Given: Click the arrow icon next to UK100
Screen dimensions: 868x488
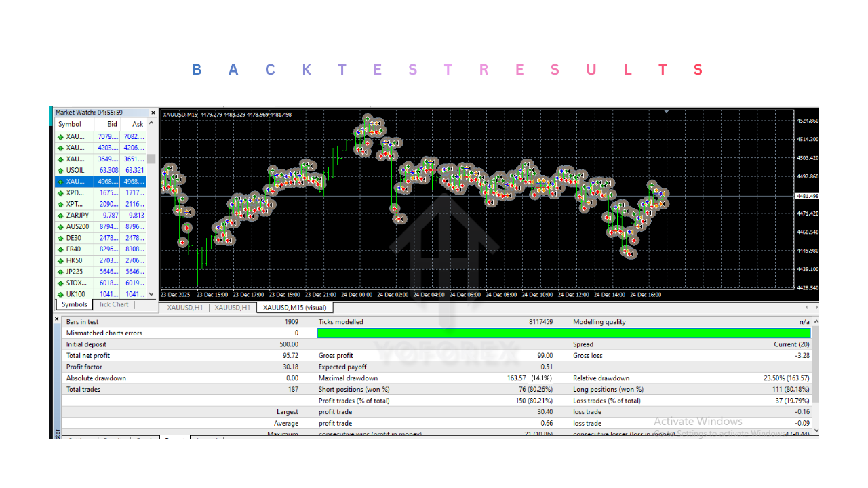Looking at the screenshot, I should click(x=60, y=294).
